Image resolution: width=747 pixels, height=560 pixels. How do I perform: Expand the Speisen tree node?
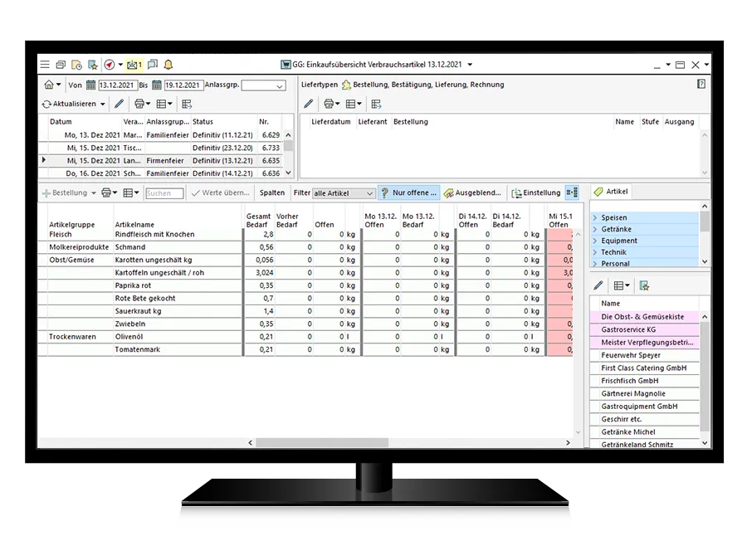tap(595, 217)
